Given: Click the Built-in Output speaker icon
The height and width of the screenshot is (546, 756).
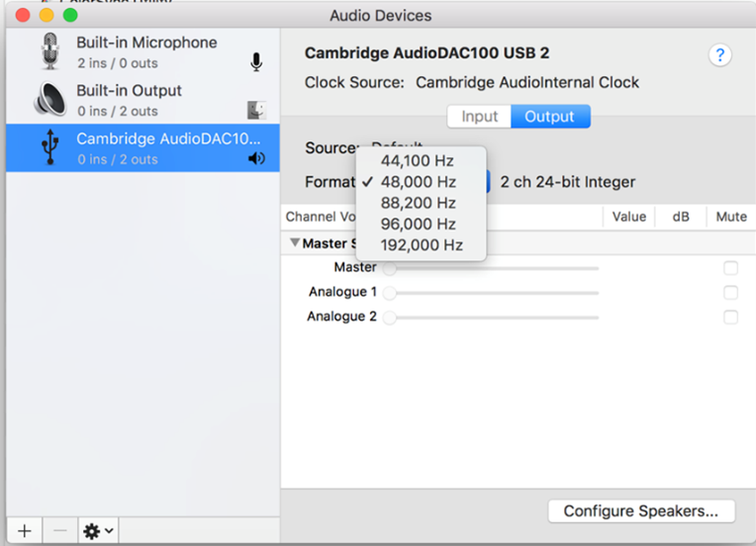Looking at the screenshot, I should [x=50, y=99].
